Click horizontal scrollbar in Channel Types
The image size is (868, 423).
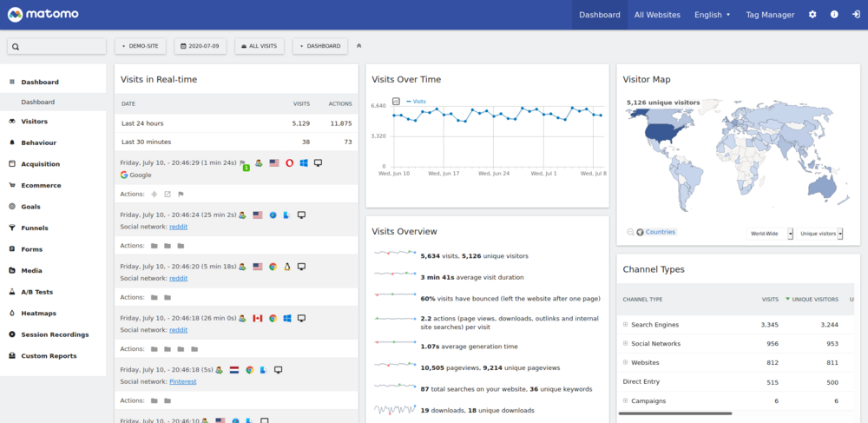point(674,413)
